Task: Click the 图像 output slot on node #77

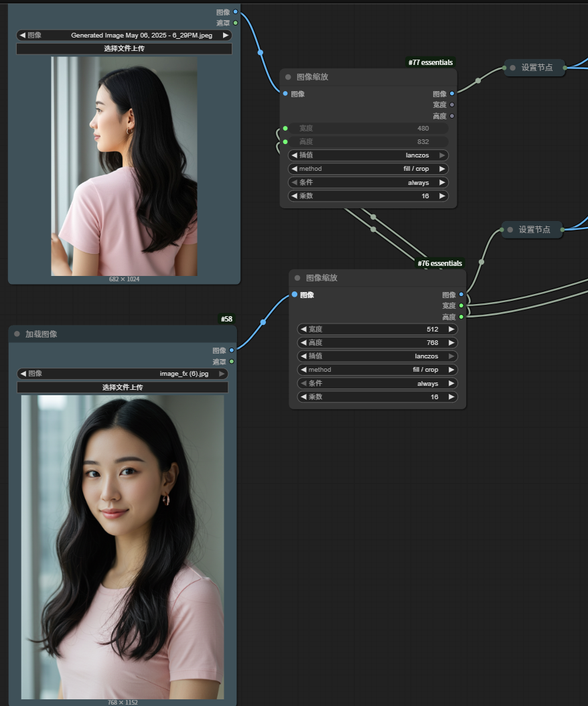Action: click(x=452, y=94)
